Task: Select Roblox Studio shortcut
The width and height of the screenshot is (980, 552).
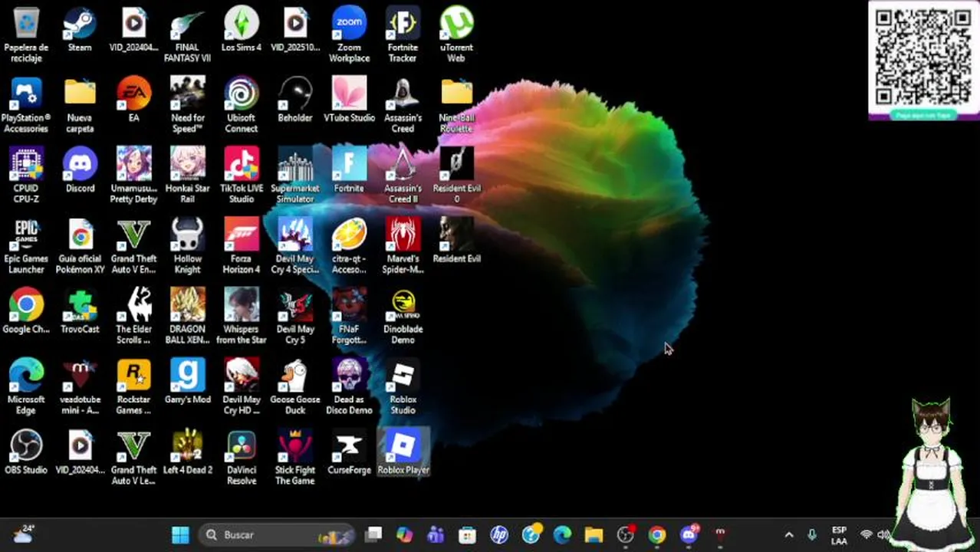Action: point(403,388)
